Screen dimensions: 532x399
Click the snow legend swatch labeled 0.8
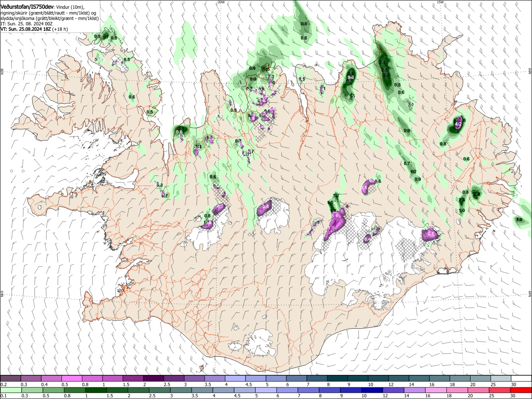[92, 378]
